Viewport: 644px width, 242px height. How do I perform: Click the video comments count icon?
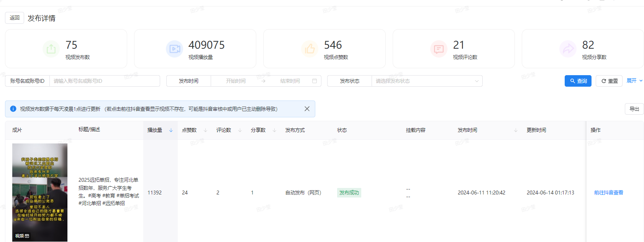click(x=439, y=49)
